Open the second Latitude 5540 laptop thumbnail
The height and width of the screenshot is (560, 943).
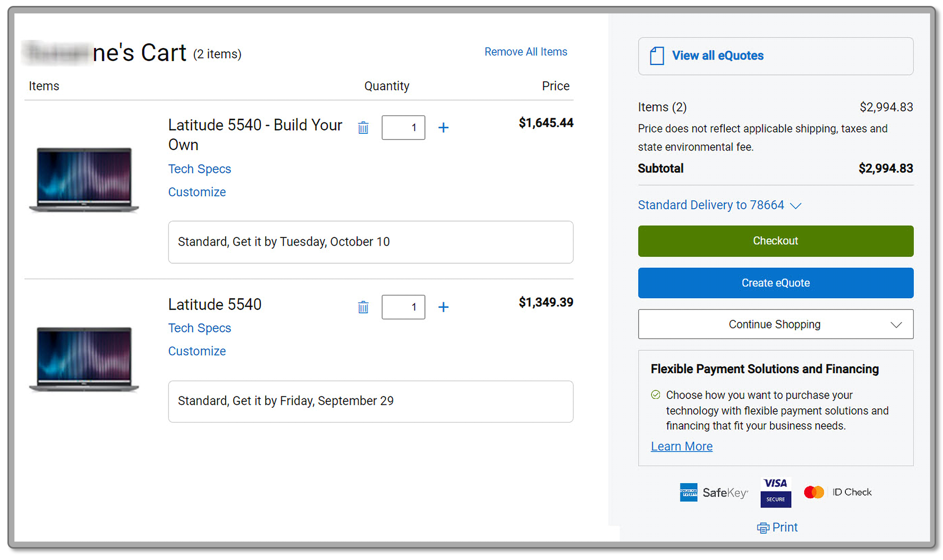pos(84,359)
